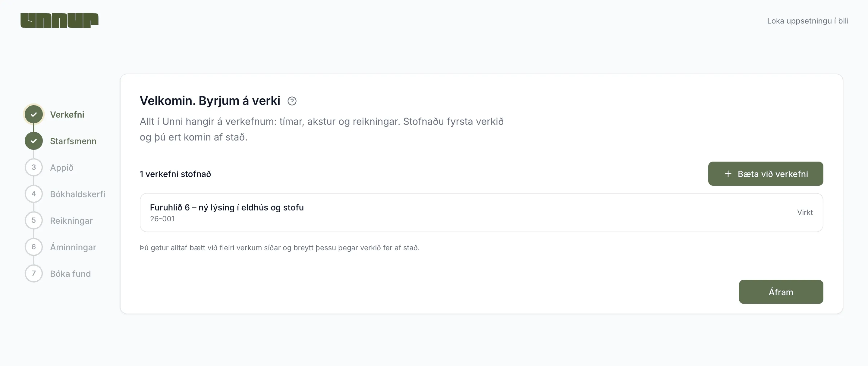Open the Furuhlíð 6 project title
The width and height of the screenshot is (868, 366).
227,207
